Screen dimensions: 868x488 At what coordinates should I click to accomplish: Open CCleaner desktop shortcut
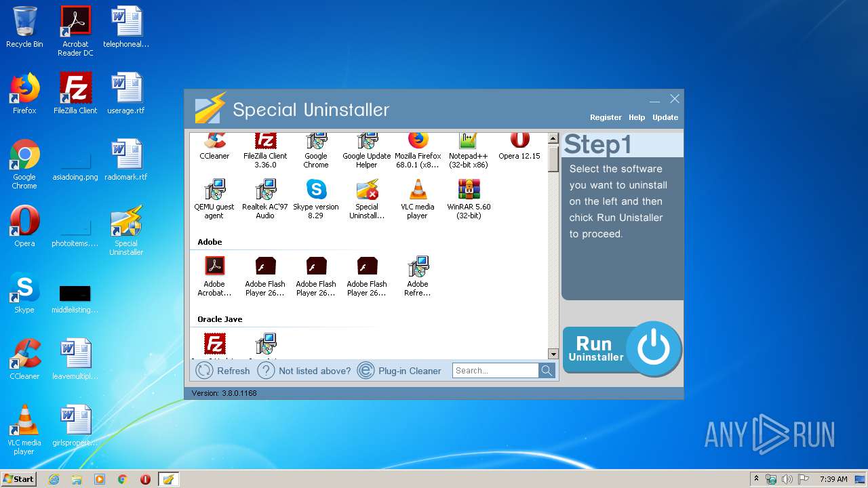tap(24, 359)
